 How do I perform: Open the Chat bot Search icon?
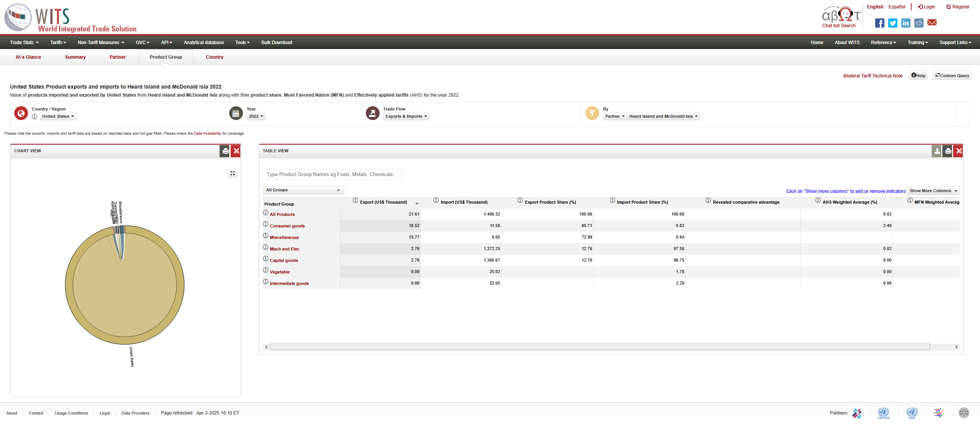point(840,17)
